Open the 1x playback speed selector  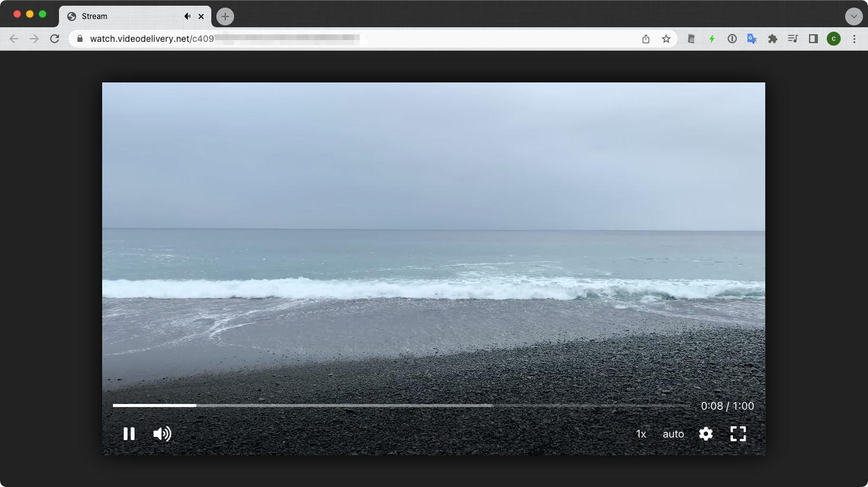click(x=641, y=434)
